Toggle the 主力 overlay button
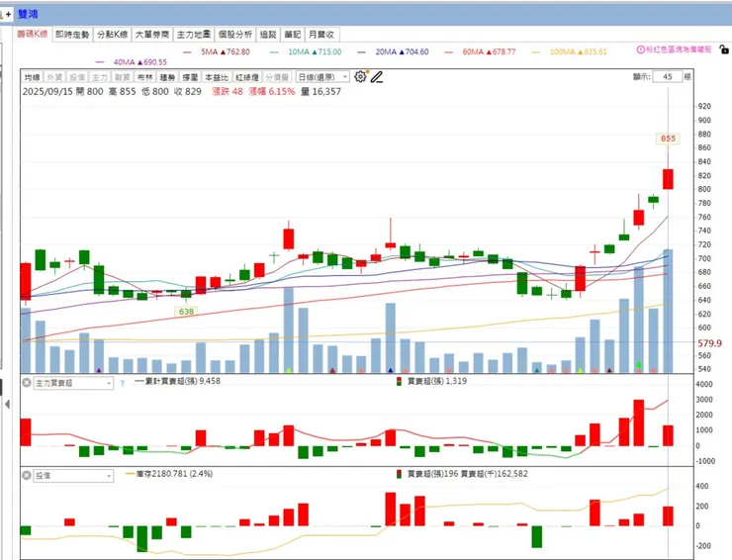Screen dimensions: 732x560 click(100, 77)
